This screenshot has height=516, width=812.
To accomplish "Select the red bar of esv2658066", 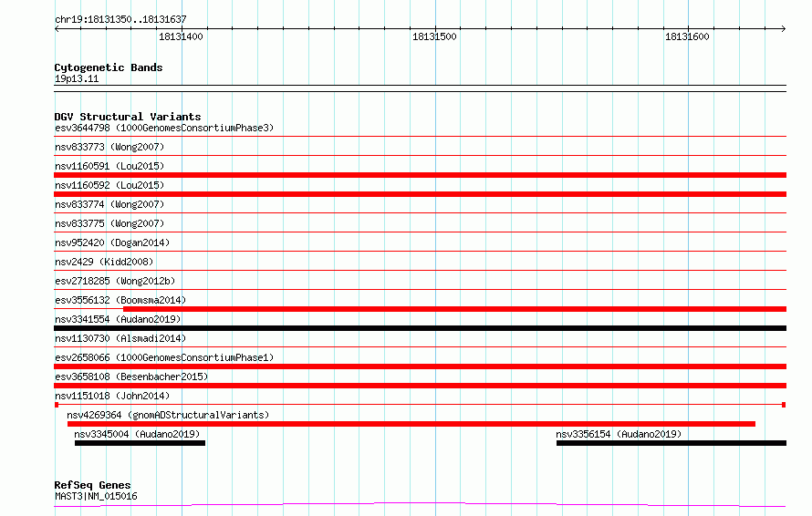I will pyautogui.click(x=420, y=366).
